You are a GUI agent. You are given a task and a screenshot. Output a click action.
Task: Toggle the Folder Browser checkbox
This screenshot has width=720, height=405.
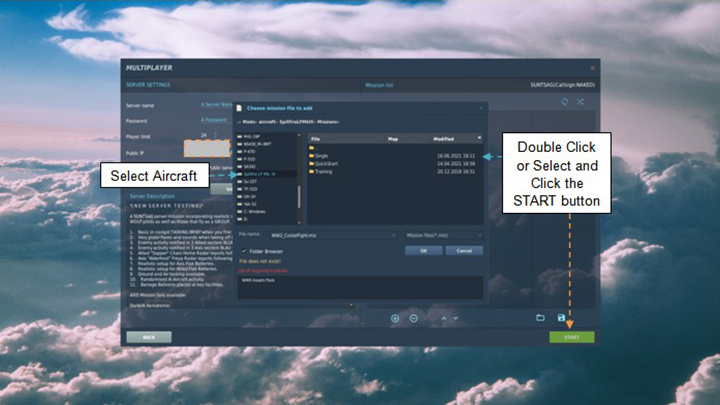(244, 251)
